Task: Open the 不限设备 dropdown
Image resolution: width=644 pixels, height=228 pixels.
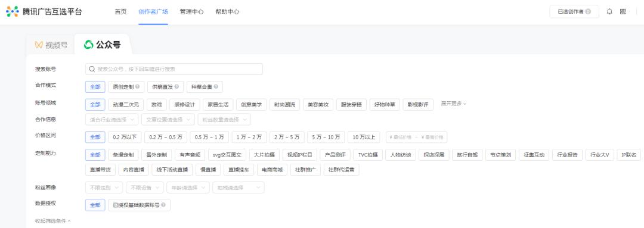Action: (144, 188)
